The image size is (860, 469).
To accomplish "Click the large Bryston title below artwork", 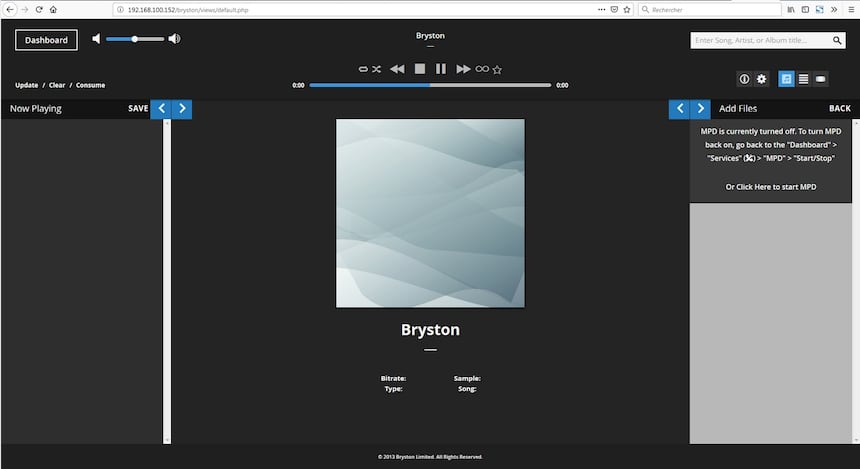I will coord(430,330).
